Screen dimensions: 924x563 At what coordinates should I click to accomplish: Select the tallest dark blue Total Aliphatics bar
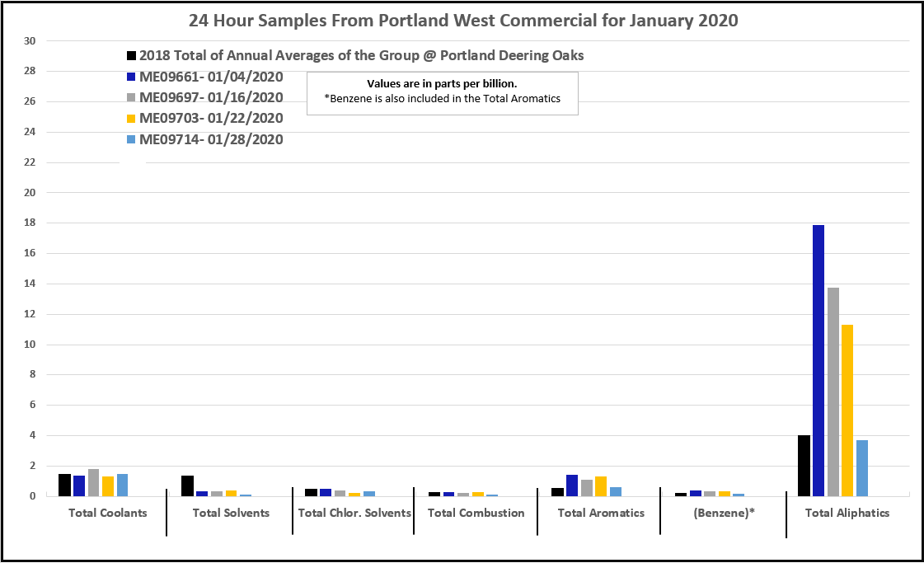[x=818, y=360]
